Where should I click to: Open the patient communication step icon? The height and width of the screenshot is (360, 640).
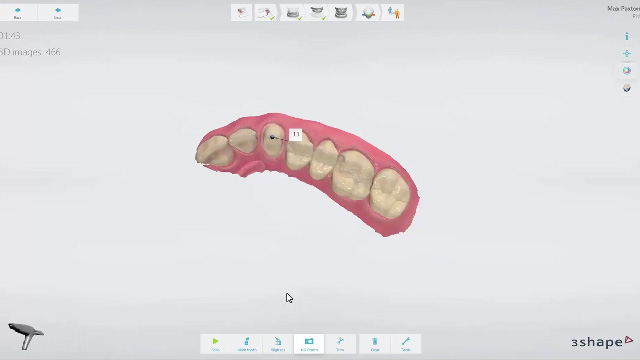coord(394,13)
